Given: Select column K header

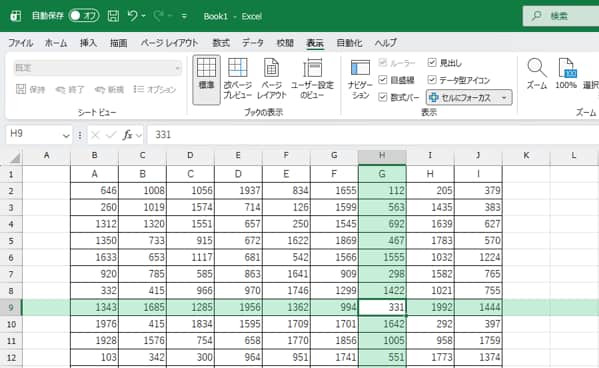Looking at the screenshot, I should [x=526, y=156].
